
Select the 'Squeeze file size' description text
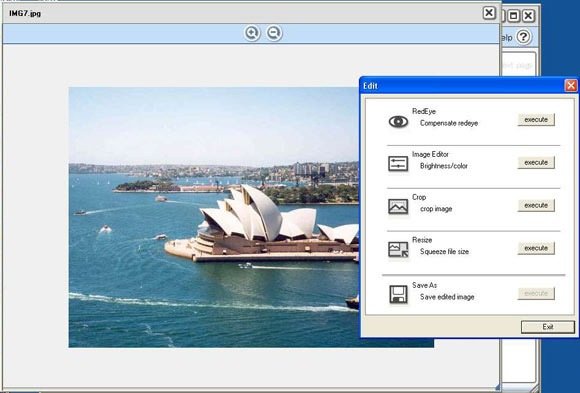tap(444, 252)
